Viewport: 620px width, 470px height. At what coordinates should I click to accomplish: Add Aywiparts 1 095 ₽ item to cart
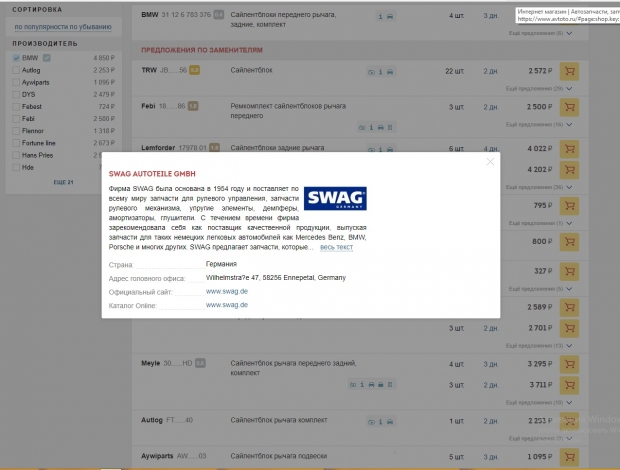coord(569,456)
